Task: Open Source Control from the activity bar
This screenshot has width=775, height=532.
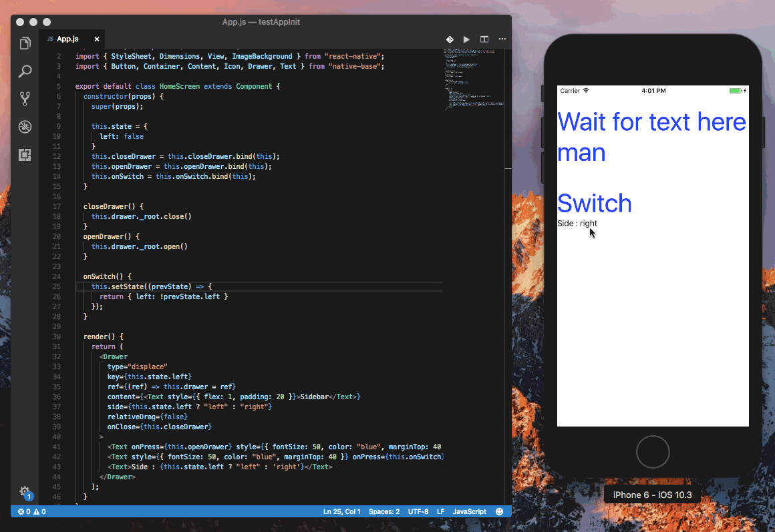Action: (x=25, y=99)
